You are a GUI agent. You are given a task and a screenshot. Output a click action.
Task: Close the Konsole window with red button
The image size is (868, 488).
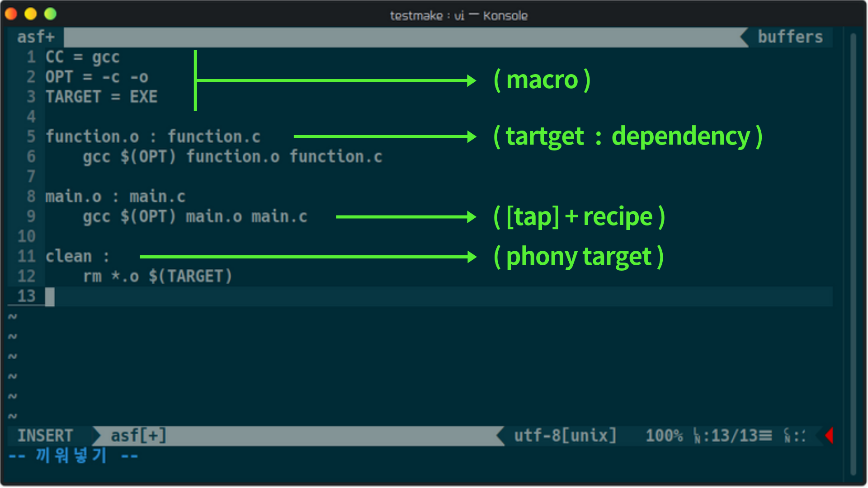tap(11, 14)
